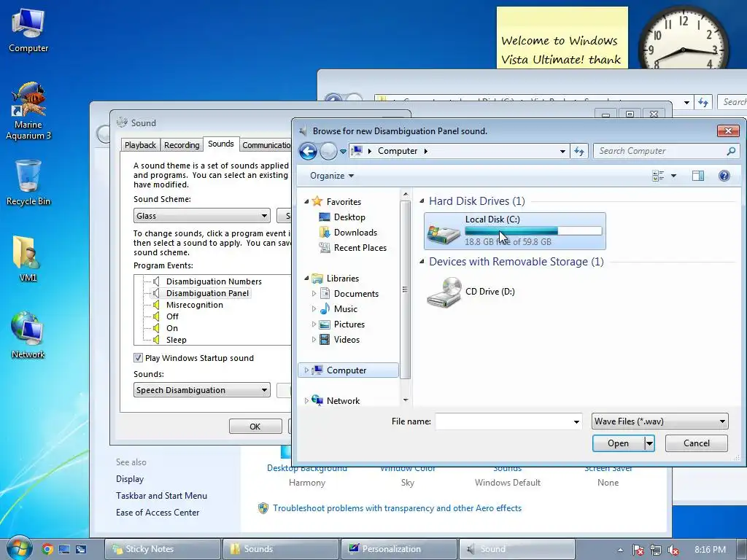Collapse the Hard Disk Drives group
Image resolution: width=747 pixels, height=560 pixels.
[x=422, y=201]
